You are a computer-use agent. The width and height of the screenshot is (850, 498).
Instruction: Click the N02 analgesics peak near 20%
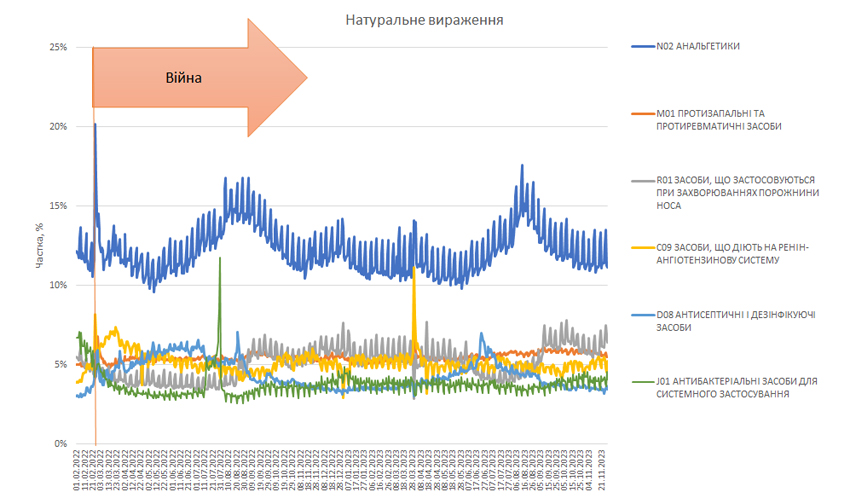[x=95, y=125]
